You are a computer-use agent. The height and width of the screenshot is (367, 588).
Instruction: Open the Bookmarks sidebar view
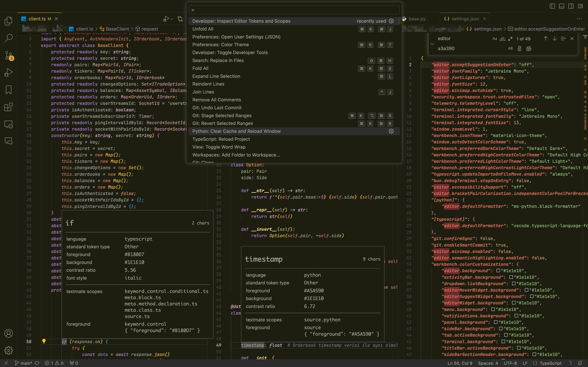pyautogui.click(x=8, y=90)
